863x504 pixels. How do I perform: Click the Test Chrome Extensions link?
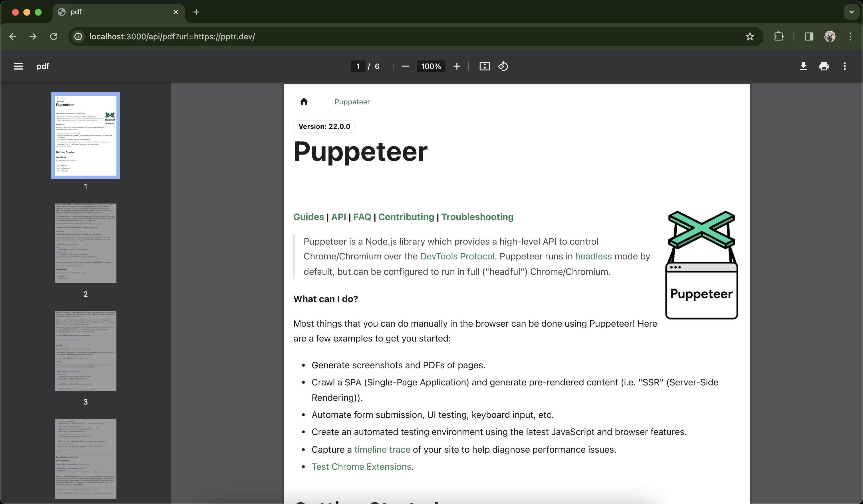click(361, 466)
